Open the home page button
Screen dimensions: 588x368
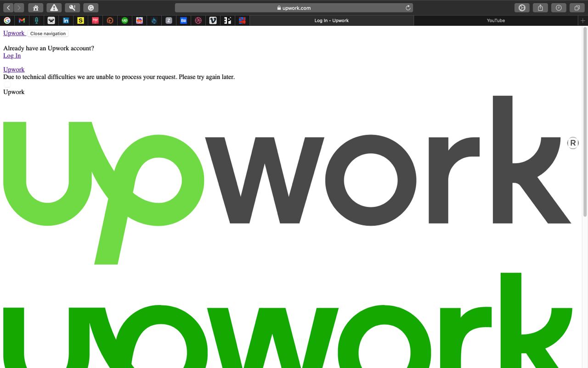[x=35, y=8]
